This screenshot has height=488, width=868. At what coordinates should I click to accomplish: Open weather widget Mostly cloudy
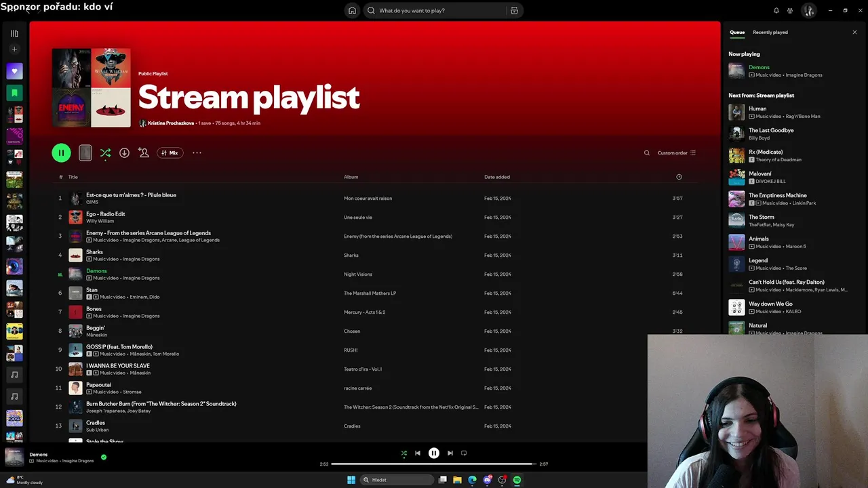pos(24,480)
